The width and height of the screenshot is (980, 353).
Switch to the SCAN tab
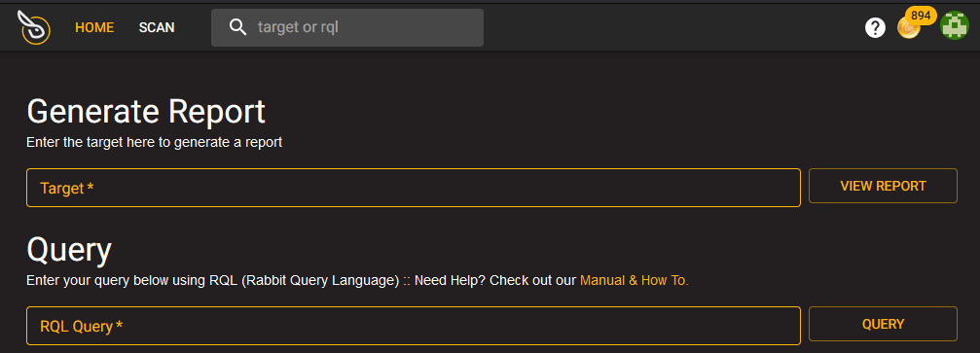(x=157, y=27)
